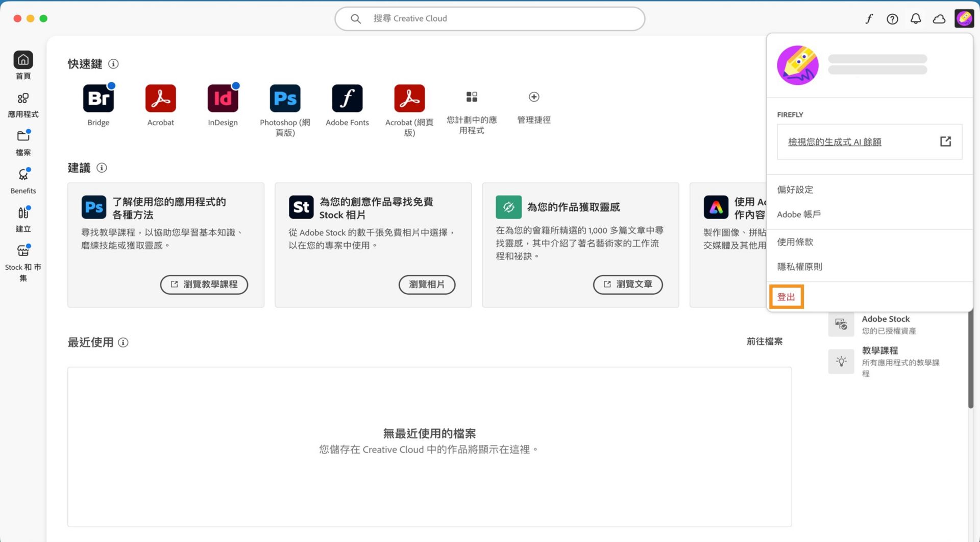Viewport: 980px width, 542px height.
Task: Open Adobe Fonts
Action: [x=347, y=98]
